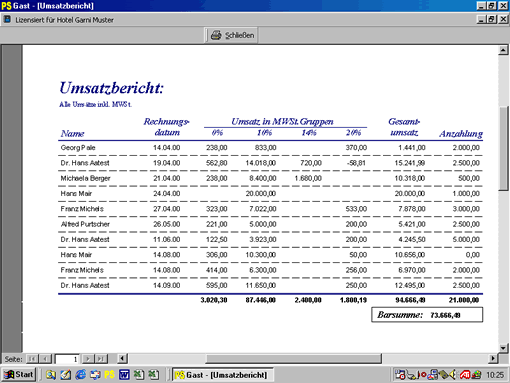Image resolution: width=510 pixels, height=383 pixels.
Task: Click the horizontal scrollbar left arrow
Action: point(122,359)
